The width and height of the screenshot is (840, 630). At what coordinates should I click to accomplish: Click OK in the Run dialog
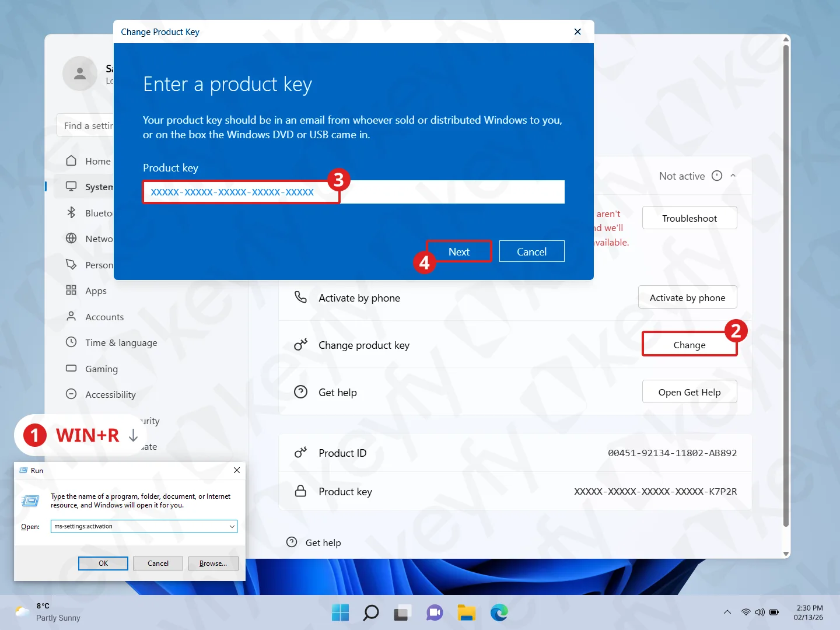coord(103,563)
